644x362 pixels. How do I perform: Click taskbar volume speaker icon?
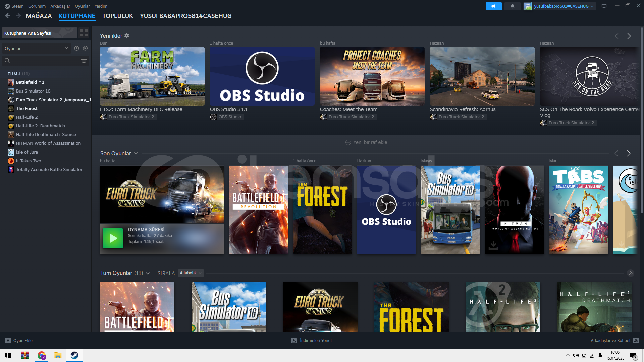coord(576,355)
